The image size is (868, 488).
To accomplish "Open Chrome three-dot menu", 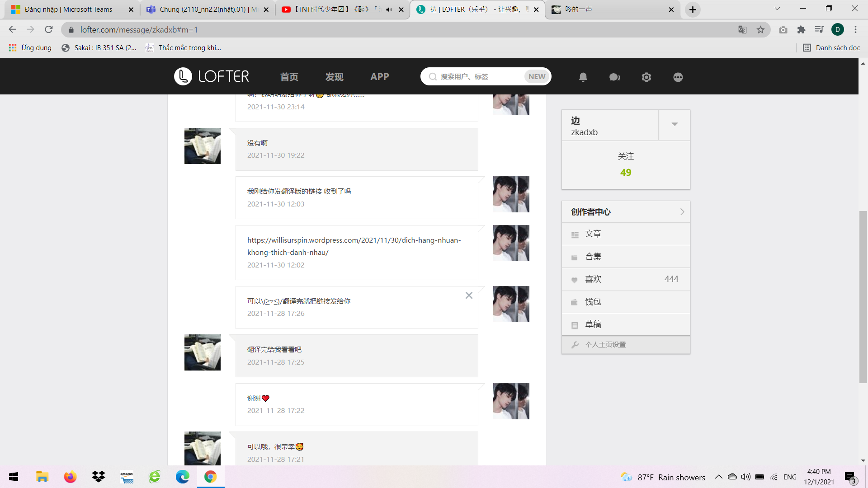I will [x=855, y=30].
